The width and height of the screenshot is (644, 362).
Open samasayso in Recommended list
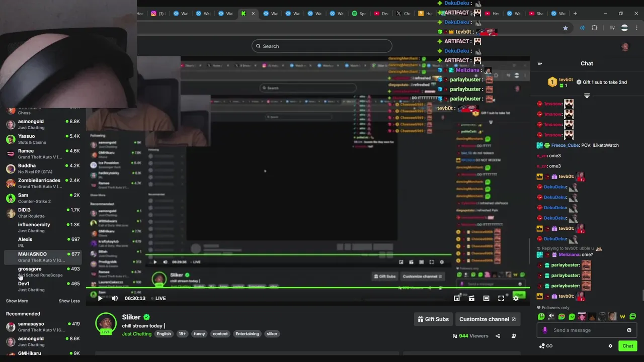[42, 327]
